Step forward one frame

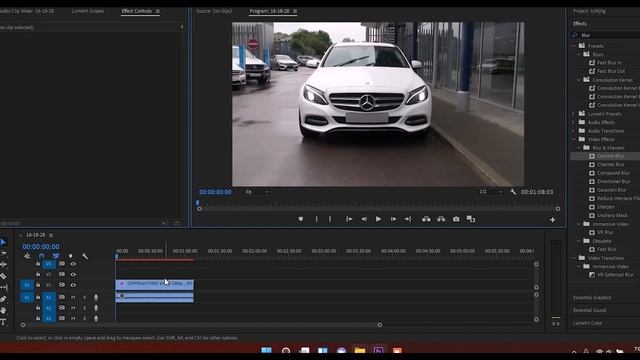pyautogui.click(x=393, y=219)
